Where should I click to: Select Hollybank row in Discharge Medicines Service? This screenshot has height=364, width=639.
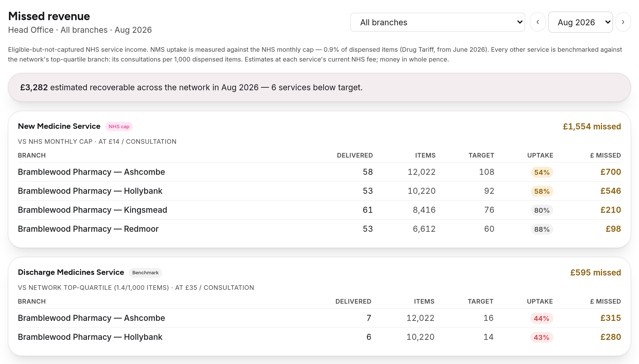click(319, 337)
